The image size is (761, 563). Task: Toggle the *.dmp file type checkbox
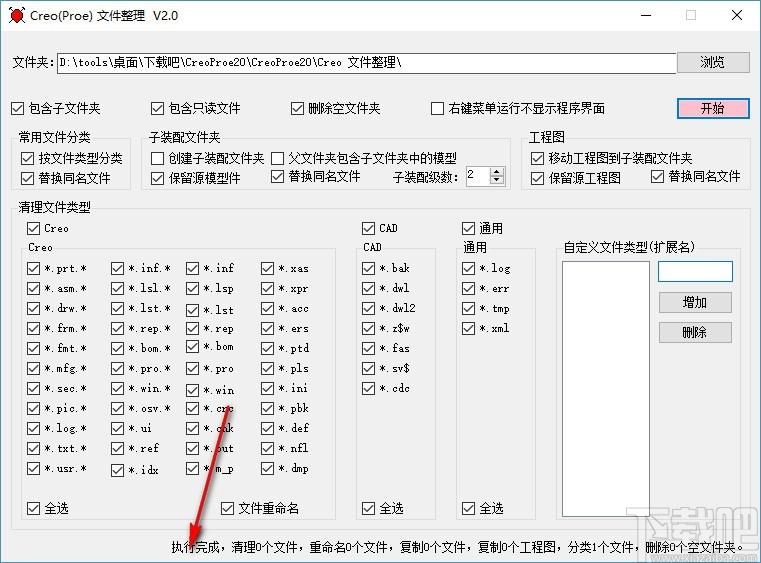click(267, 468)
